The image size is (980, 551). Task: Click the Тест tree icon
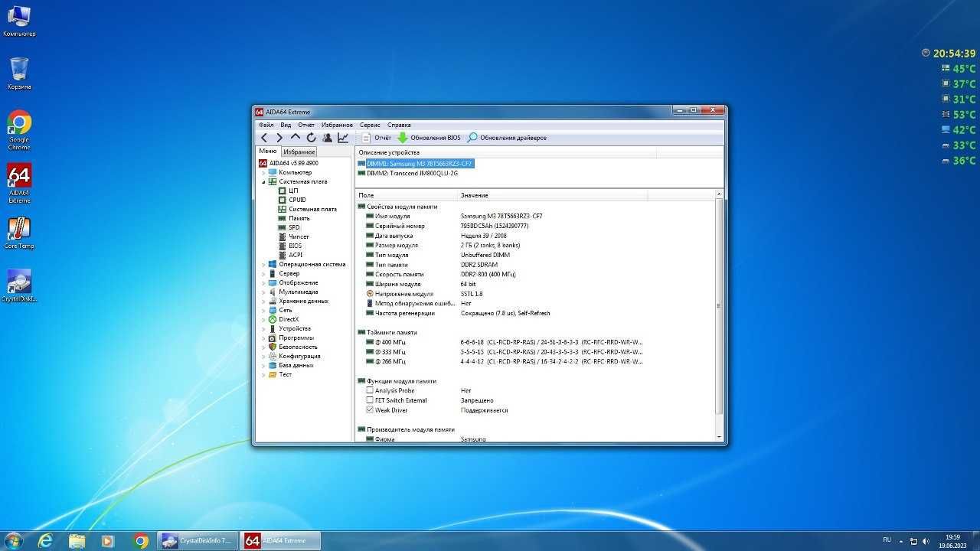pos(273,374)
